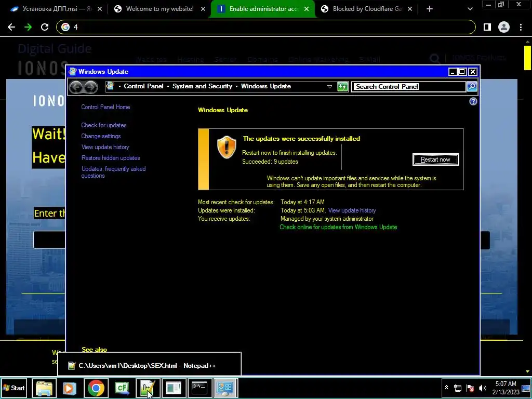
Task: Open the green window app in taskbar
Action: click(x=174, y=388)
